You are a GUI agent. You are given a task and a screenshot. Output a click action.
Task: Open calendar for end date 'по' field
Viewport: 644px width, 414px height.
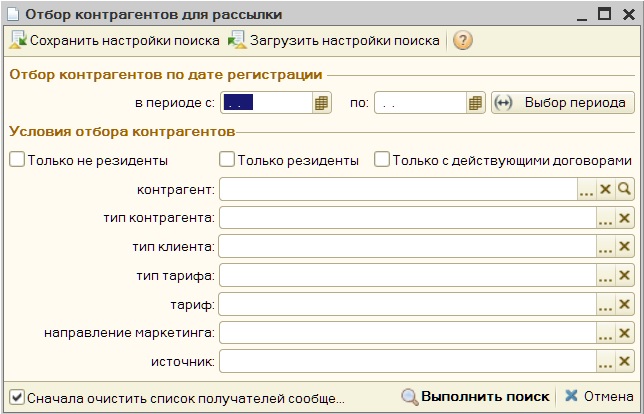click(x=475, y=103)
